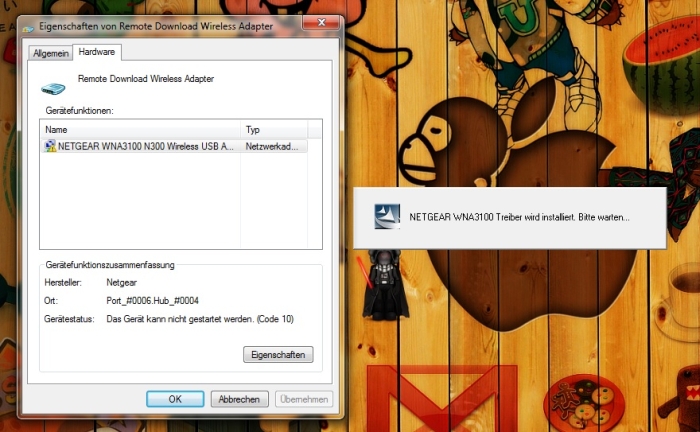Viewport: 700px width, 432px height.
Task: Click the title bar icon of the properties window
Action: (28, 28)
